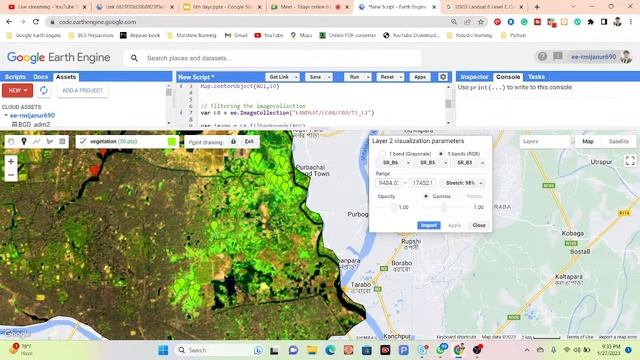Screen dimensions: 640x360
Task: Open the Reset dropdown arrow
Action: (401, 77)
